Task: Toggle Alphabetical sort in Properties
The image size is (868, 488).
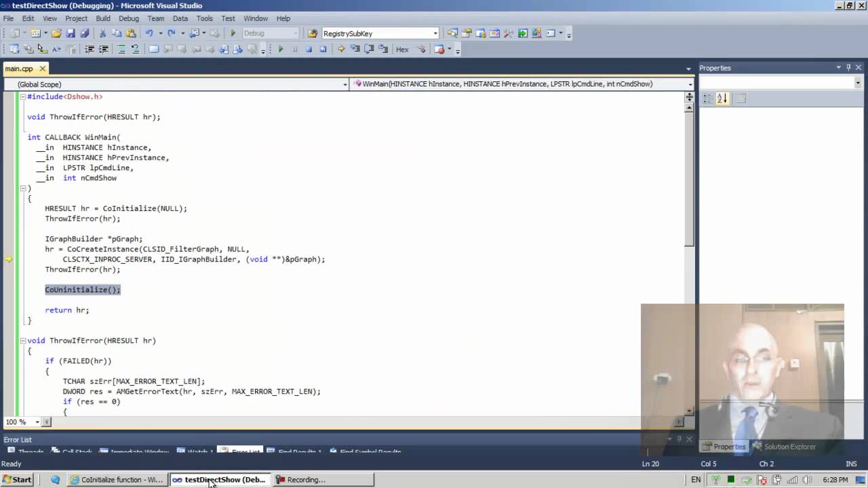Action: point(722,98)
